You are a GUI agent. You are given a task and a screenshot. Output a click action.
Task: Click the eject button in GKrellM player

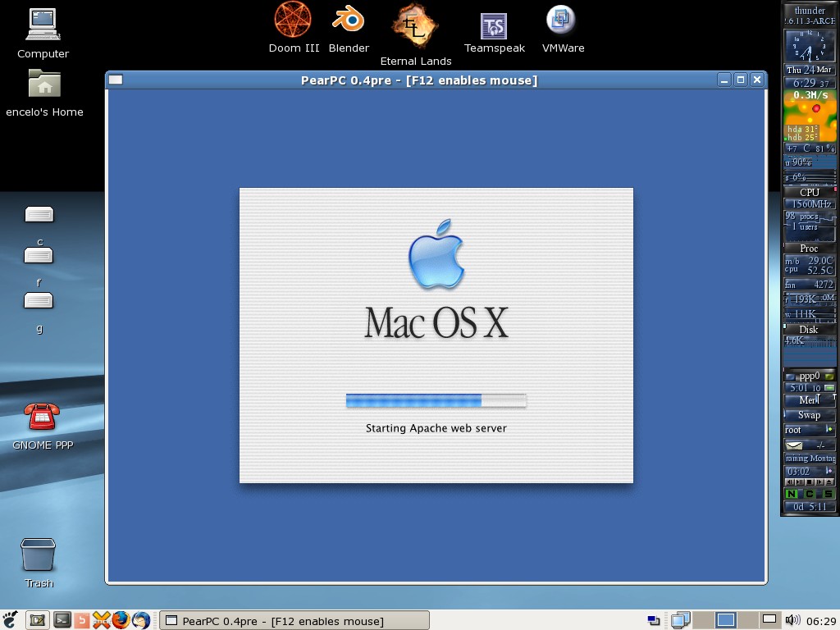point(830,482)
